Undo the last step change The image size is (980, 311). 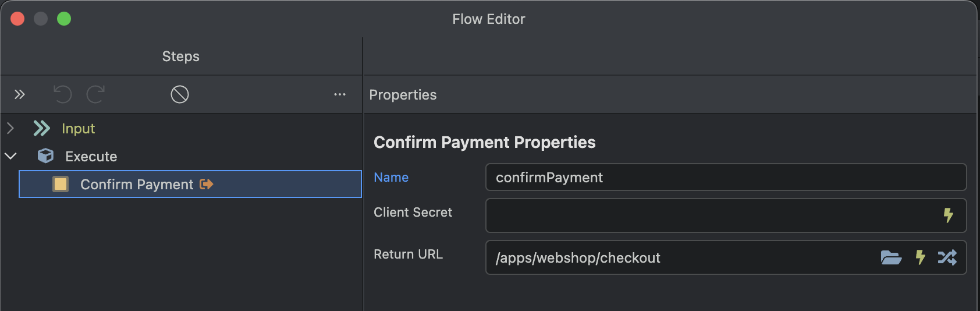coord(62,94)
